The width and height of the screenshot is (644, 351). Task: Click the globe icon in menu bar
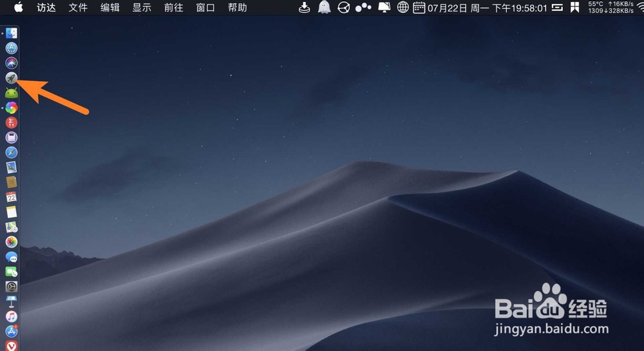coord(403,7)
